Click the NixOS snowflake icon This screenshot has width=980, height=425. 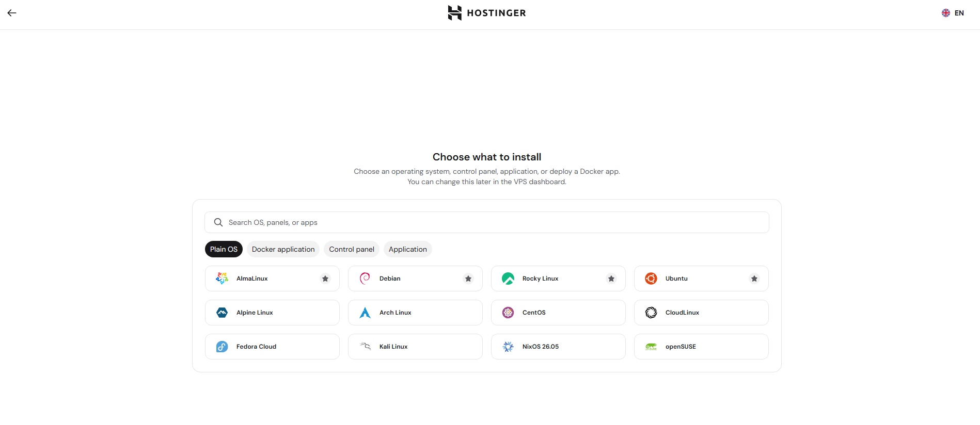coord(508,347)
